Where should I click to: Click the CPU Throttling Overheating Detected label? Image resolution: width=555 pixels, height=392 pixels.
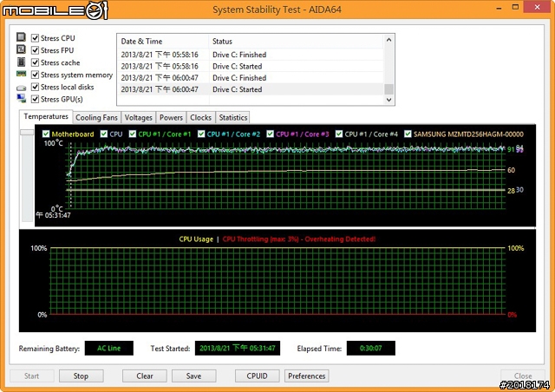coord(298,239)
